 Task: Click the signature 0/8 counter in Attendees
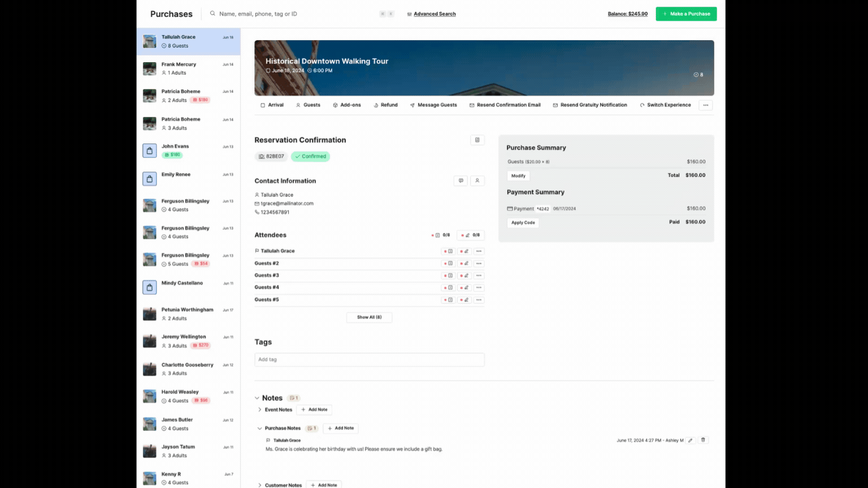pyautogui.click(x=471, y=235)
